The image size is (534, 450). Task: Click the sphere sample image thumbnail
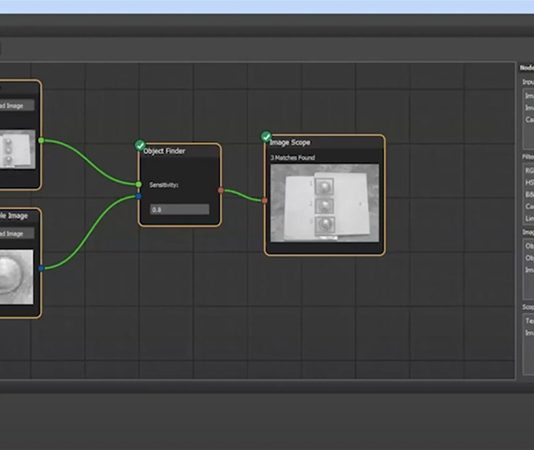[x=17, y=277]
